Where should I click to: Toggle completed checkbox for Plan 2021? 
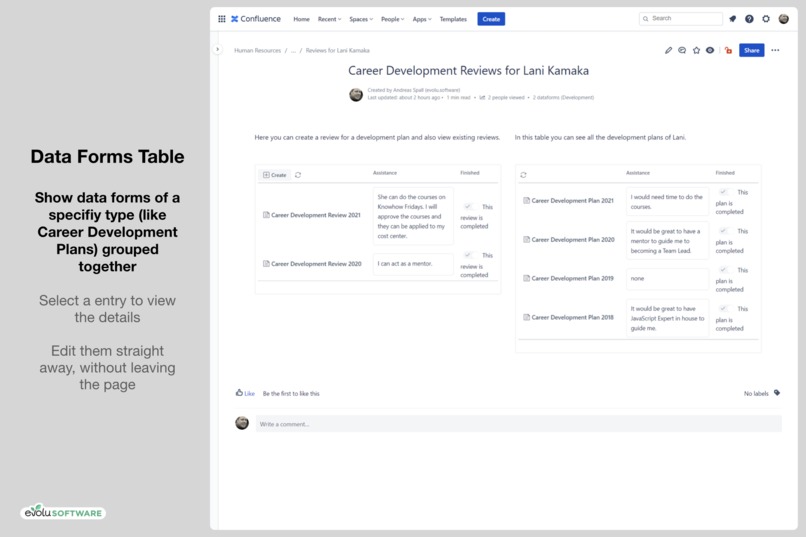point(723,192)
